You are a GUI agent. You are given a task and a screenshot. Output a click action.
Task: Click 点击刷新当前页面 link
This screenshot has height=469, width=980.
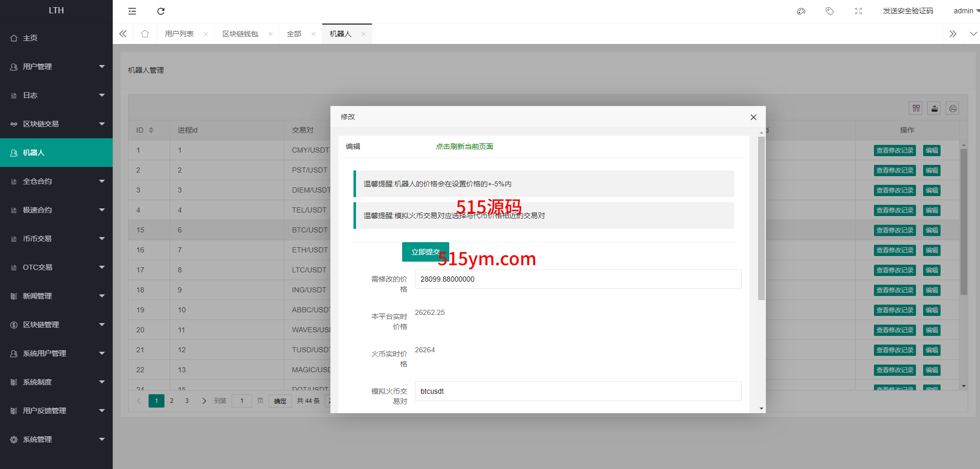tap(464, 146)
